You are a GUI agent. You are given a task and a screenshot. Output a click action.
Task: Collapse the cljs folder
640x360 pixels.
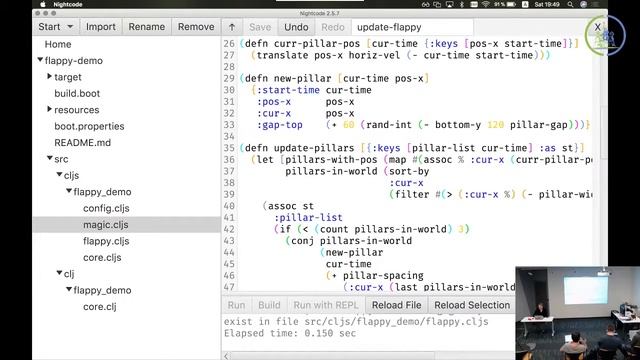(x=59, y=174)
